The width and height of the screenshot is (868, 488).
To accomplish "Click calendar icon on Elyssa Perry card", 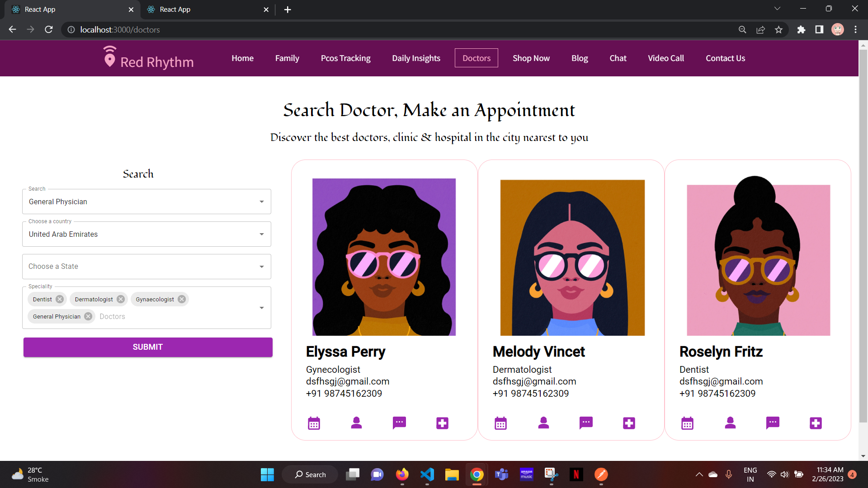I will point(314,423).
